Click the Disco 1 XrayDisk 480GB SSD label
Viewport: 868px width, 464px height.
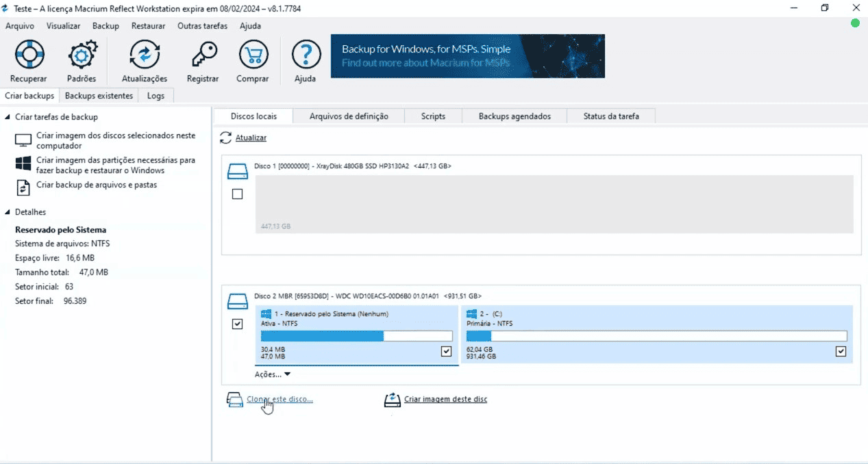[353, 166]
